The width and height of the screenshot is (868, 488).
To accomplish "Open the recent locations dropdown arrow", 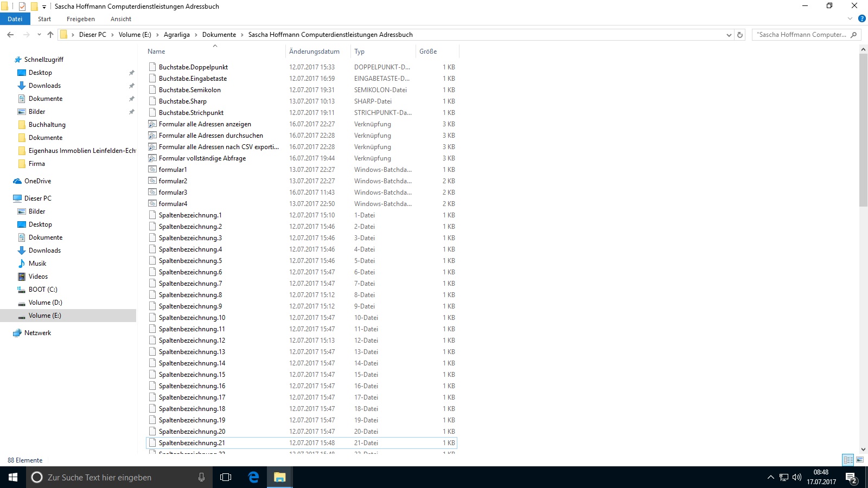I will pos(39,35).
